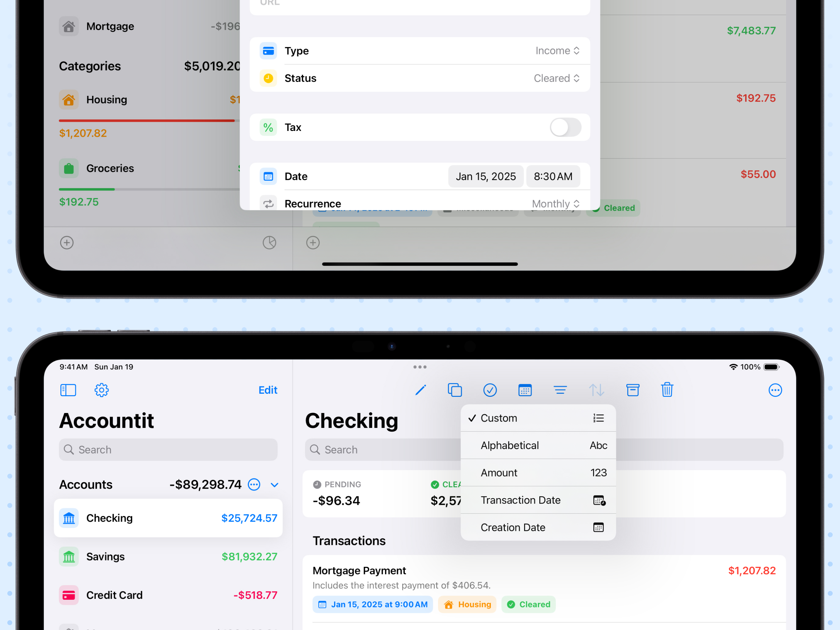Viewport: 840px width, 630px height.
Task: Click Jan 15, 2025 at 9:00 AM tag
Action: coord(372,604)
